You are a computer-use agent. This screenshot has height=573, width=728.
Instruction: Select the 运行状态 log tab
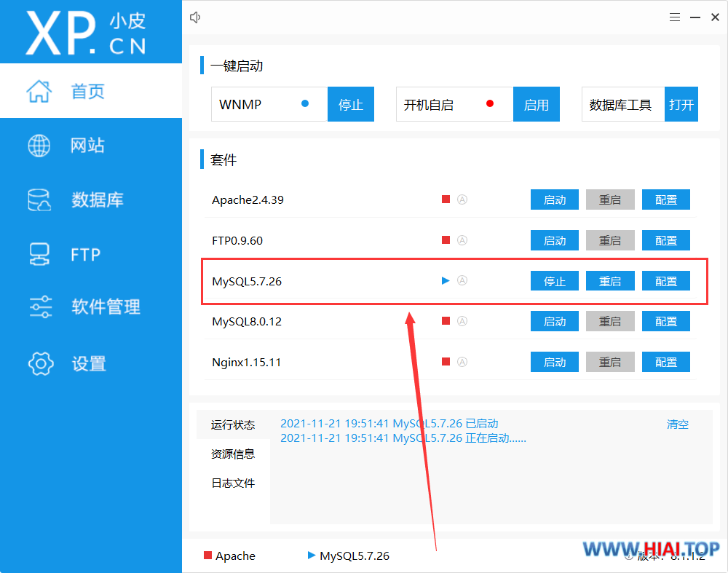click(x=233, y=424)
